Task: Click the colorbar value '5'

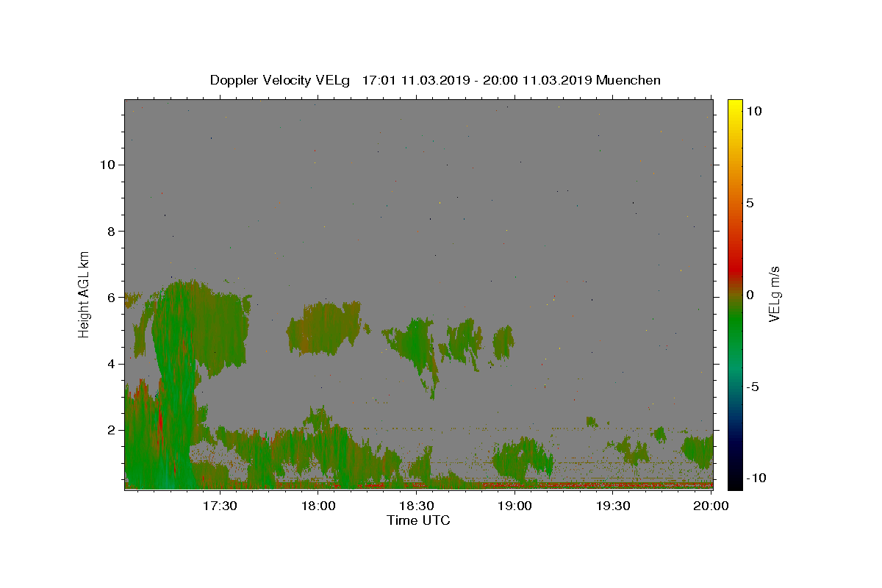Action: tap(750, 203)
